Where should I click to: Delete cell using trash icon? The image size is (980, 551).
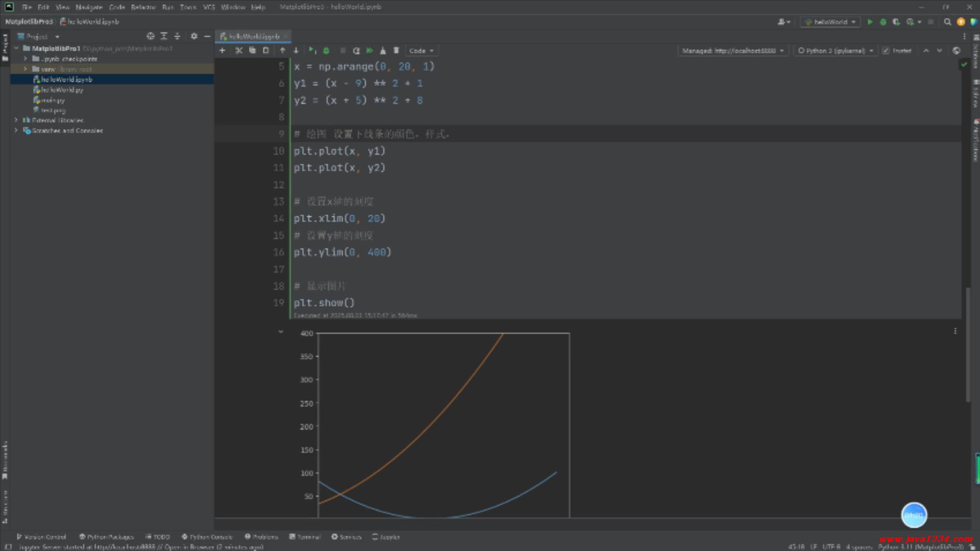click(396, 51)
